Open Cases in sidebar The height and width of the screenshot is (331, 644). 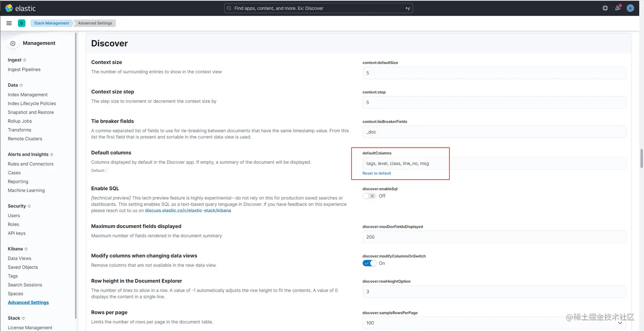click(14, 173)
